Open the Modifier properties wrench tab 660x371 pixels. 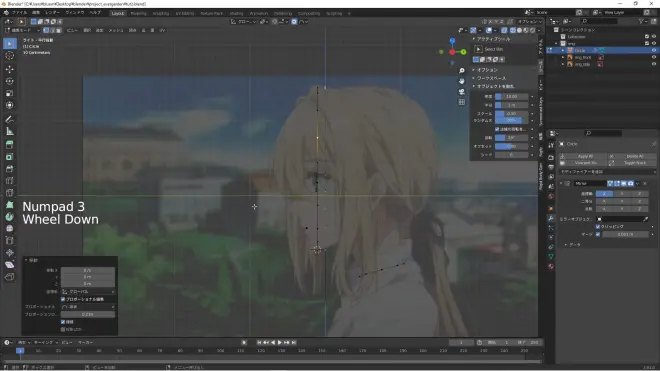551,218
